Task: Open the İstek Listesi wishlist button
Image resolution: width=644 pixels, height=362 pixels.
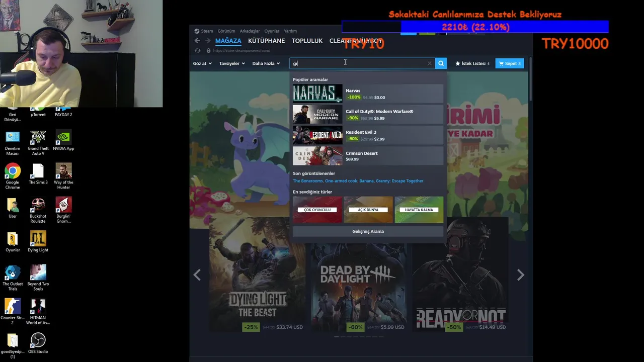Action: pos(472,63)
